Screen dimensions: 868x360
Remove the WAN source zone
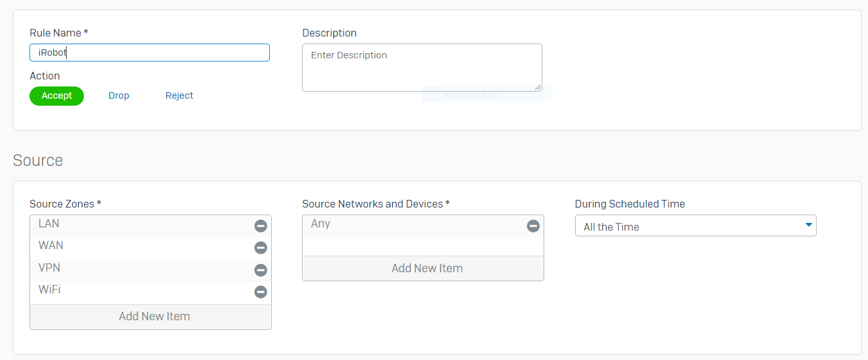pyautogui.click(x=260, y=248)
